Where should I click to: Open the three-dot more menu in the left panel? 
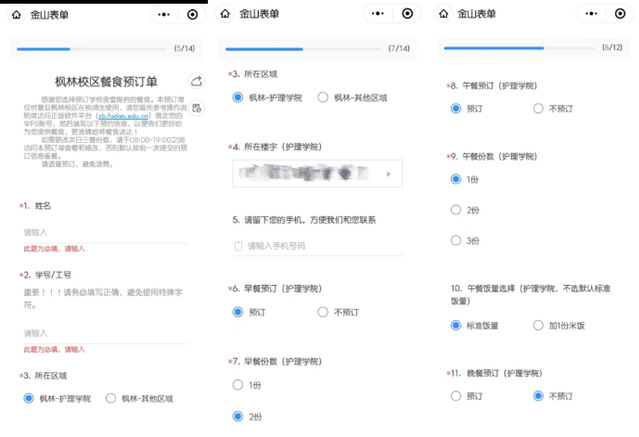click(157, 14)
